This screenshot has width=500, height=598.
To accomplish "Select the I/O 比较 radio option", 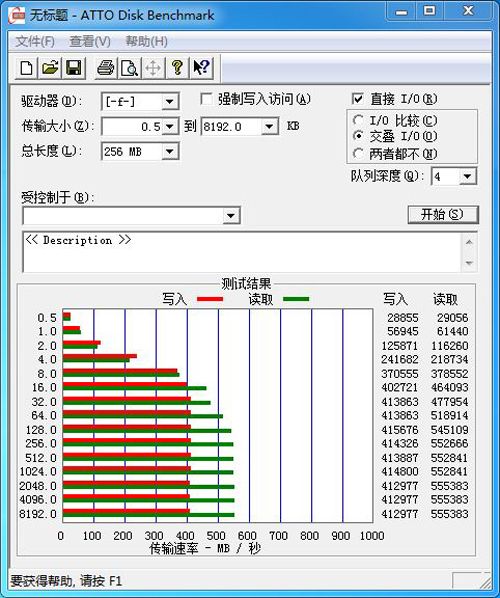I will (x=358, y=121).
